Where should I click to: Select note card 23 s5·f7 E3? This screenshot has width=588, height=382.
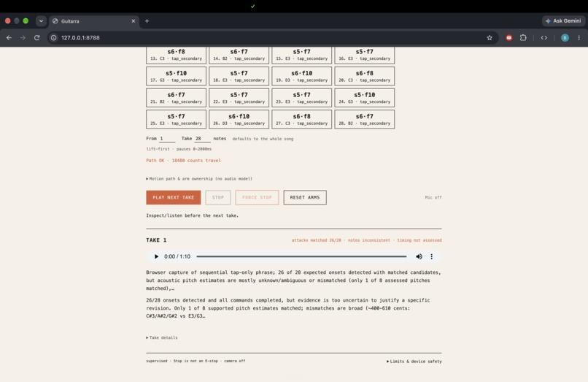pos(302,98)
